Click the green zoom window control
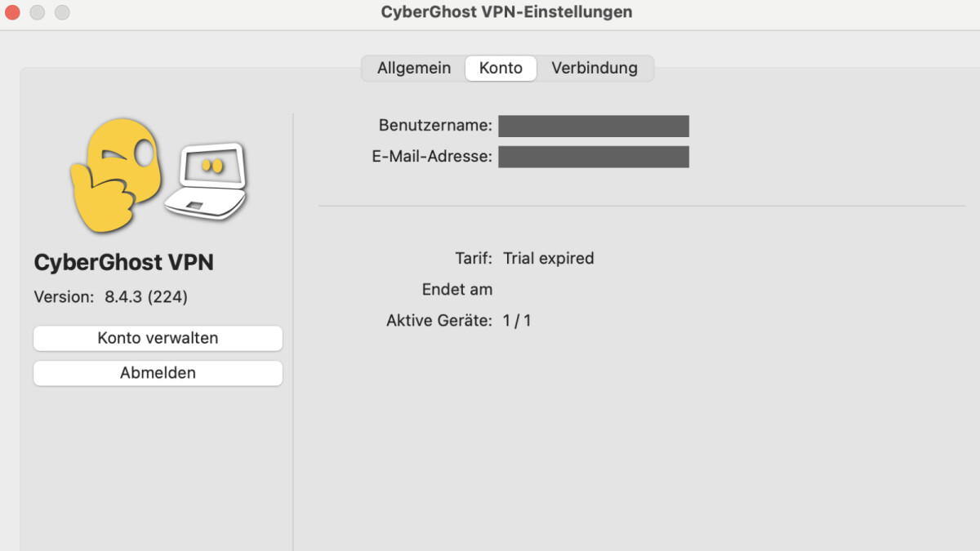Screen dimensions: 980x551 click(61, 12)
